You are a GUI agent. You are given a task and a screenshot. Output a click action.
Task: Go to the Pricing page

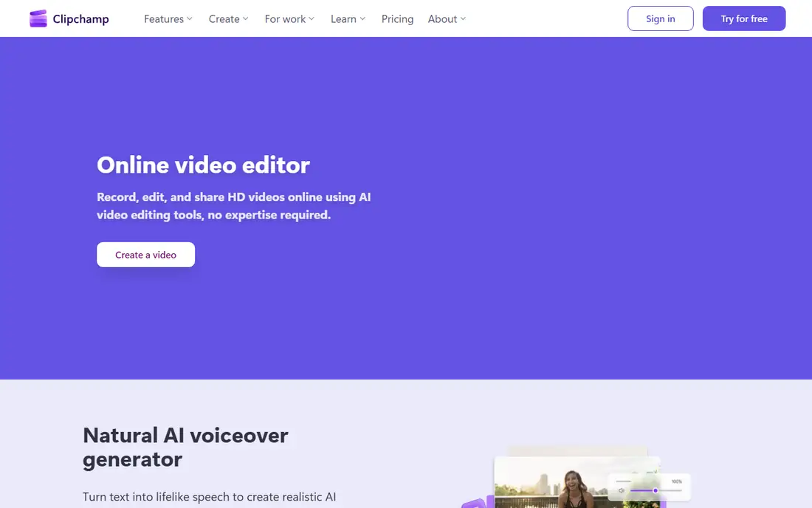point(397,19)
